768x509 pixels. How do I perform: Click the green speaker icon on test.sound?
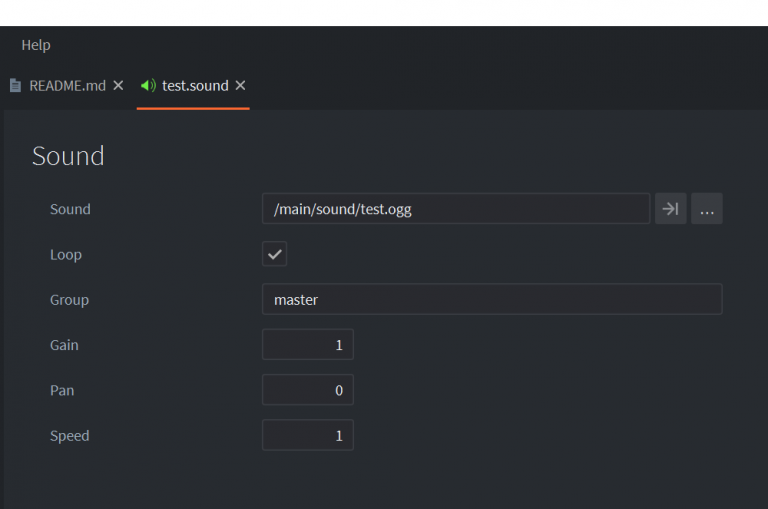point(148,86)
